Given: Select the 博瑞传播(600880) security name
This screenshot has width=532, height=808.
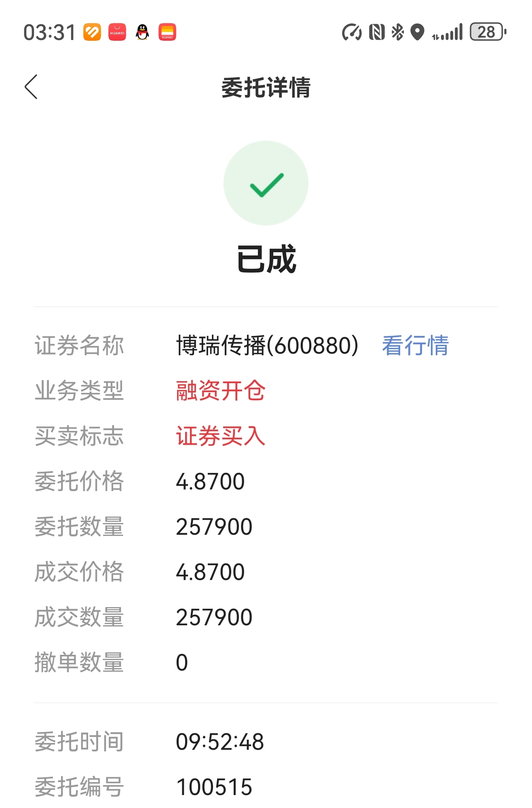Looking at the screenshot, I should [267, 346].
